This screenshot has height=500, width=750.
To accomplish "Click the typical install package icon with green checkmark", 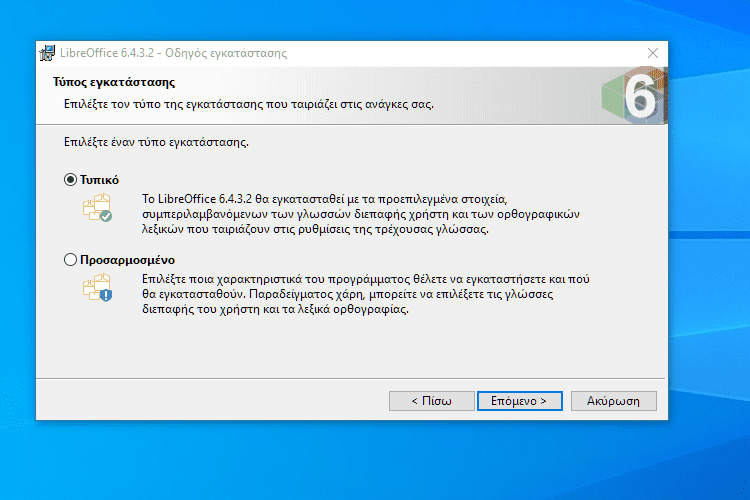I will click(97, 207).
